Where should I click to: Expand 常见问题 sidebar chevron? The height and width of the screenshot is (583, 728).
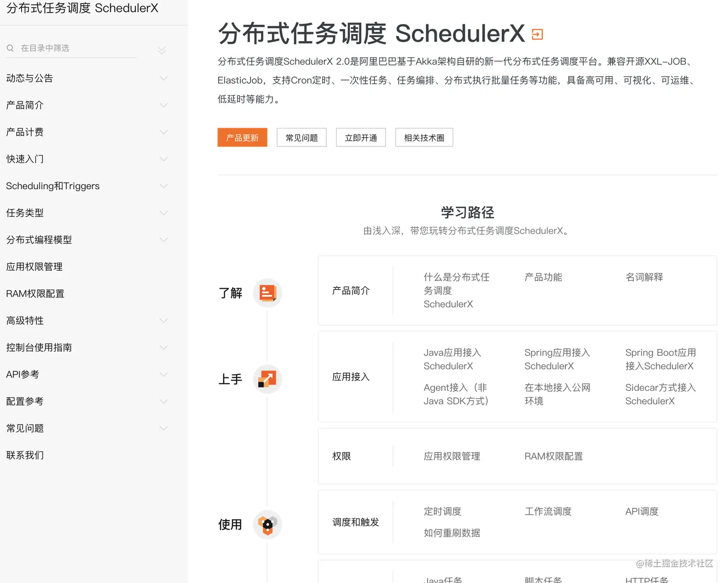164,428
